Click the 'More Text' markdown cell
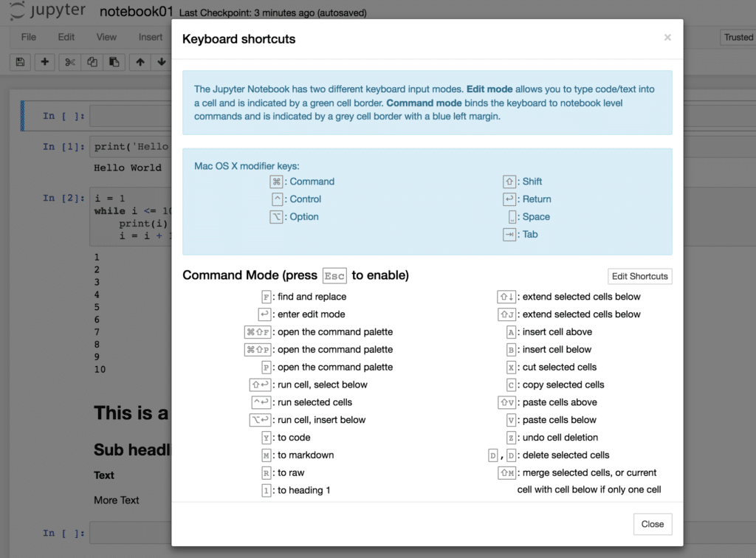 click(x=116, y=500)
